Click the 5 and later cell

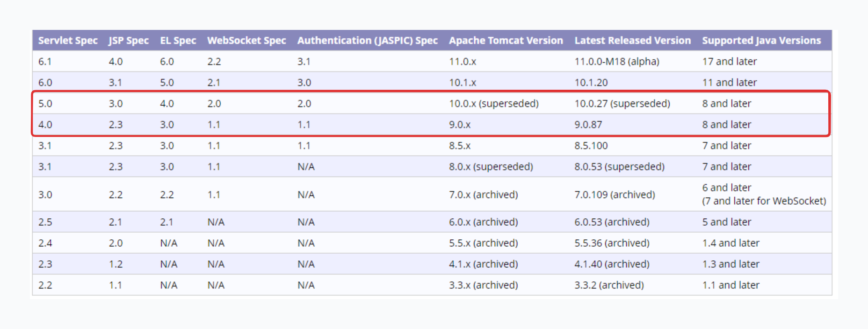(726, 222)
